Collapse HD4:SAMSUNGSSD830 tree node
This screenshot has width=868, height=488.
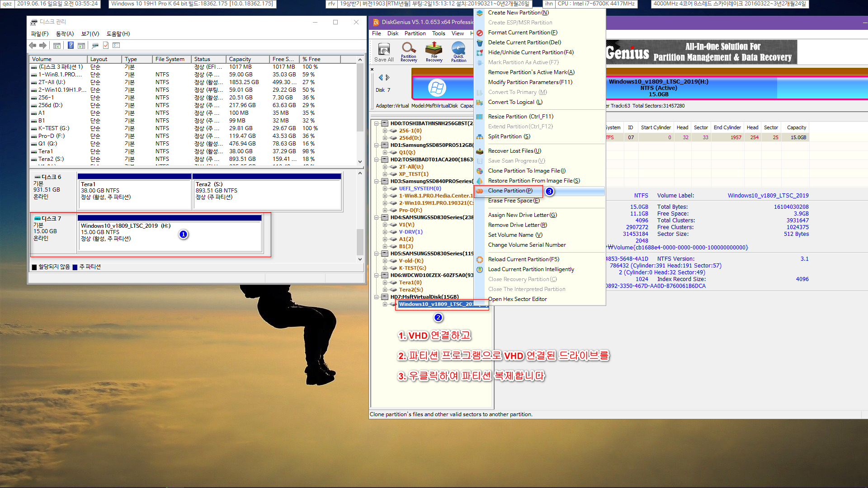click(376, 217)
